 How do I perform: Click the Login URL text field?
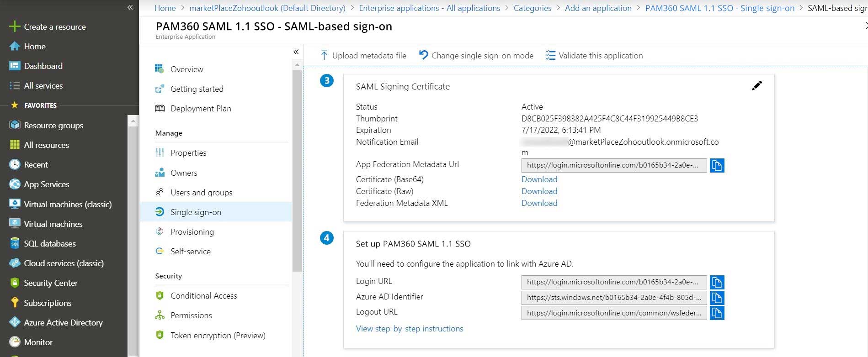pyautogui.click(x=613, y=282)
